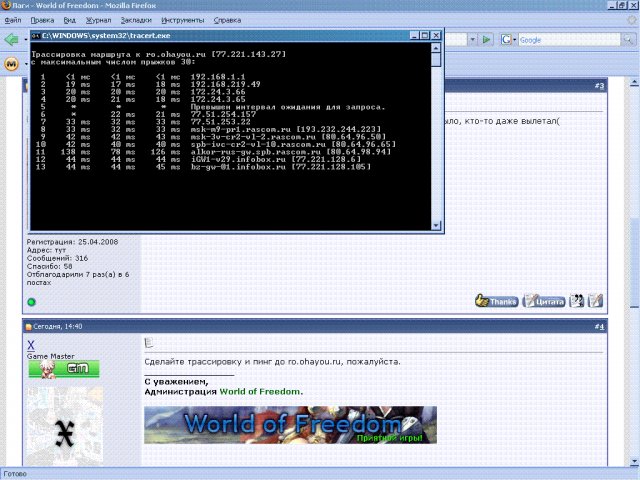
Task: Click the 192.168.1.1 hop in console
Action: click(x=218, y=77)
